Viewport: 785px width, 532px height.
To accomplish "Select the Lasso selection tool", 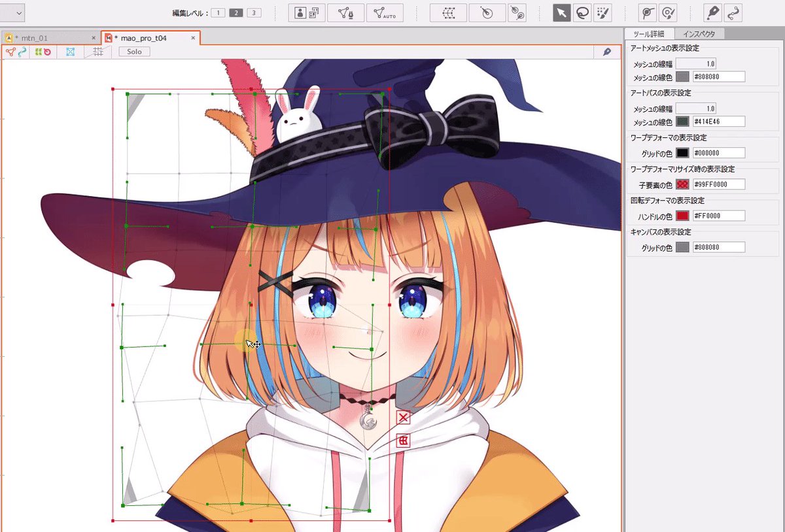I will [582, 12].
